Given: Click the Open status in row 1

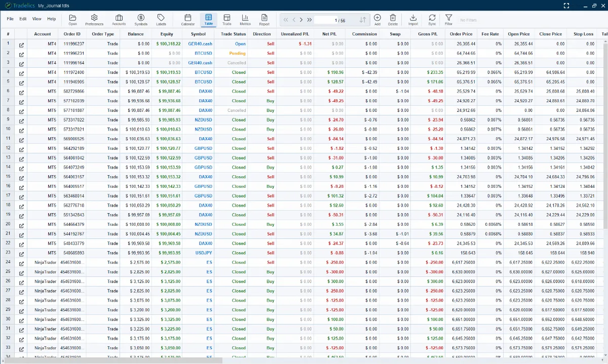Looking at the screenshot, I should [x=240, y=44].
